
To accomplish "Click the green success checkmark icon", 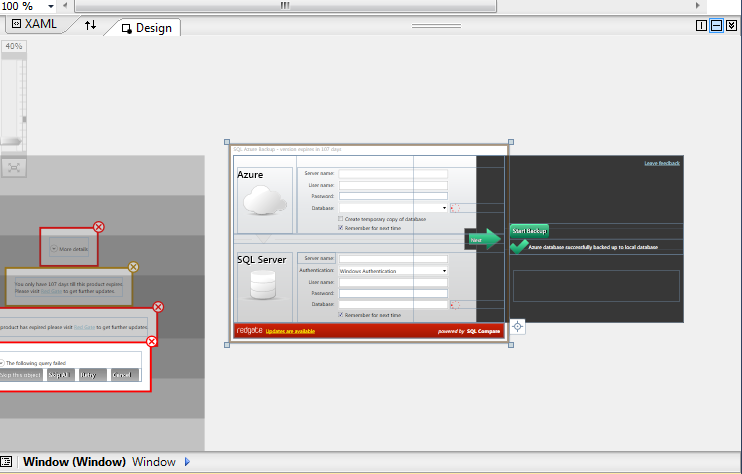I will coord(519,246).
